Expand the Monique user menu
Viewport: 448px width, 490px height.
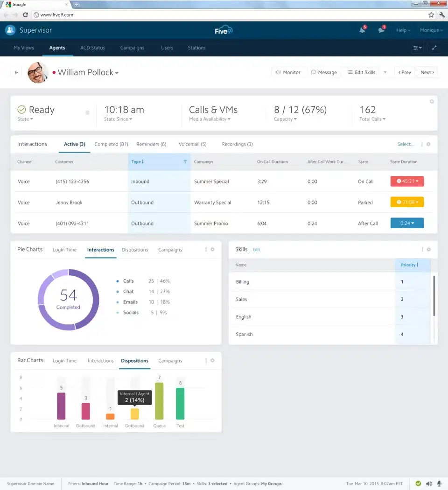click(430, 30)
